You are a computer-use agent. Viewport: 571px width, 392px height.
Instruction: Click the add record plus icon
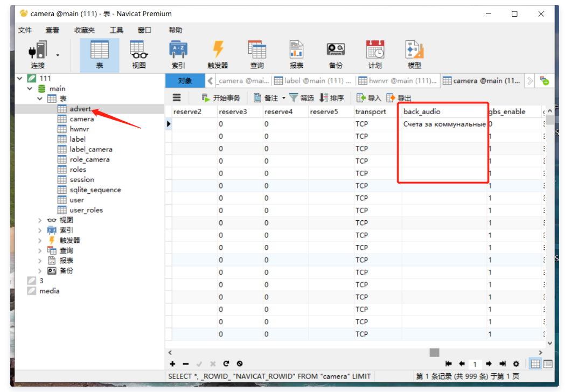[172, 363]
